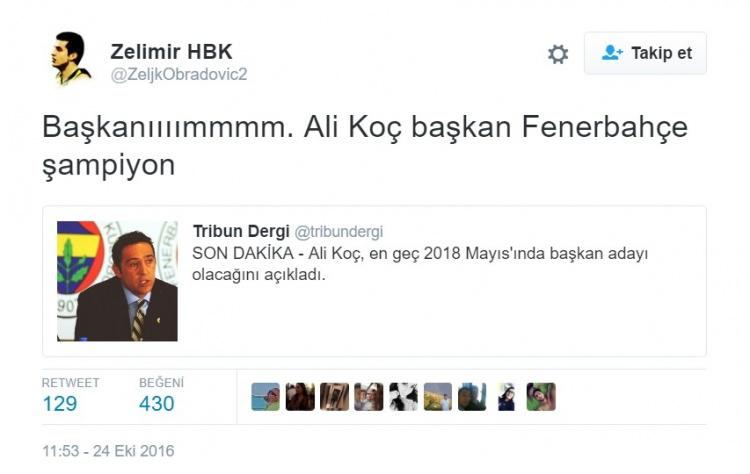The height and width of the screenshot is (474, 750).
Task: Open the second liker avatar thumbnail
Action: click(x=300, y=397)
